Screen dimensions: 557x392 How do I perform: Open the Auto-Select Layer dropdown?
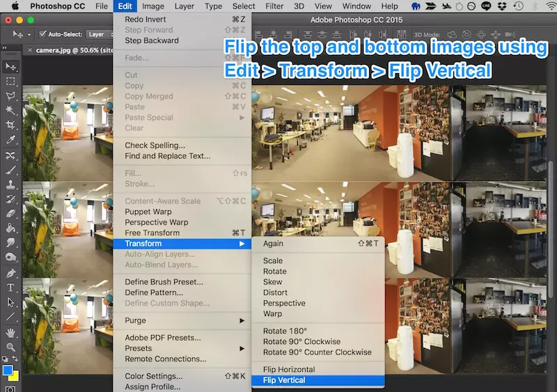point(100,34)
